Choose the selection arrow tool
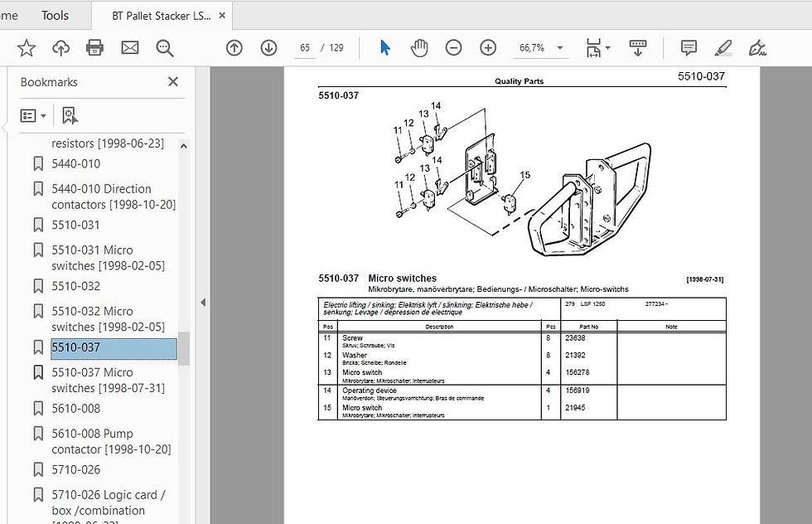812x524 pixels. pos(384,48)
